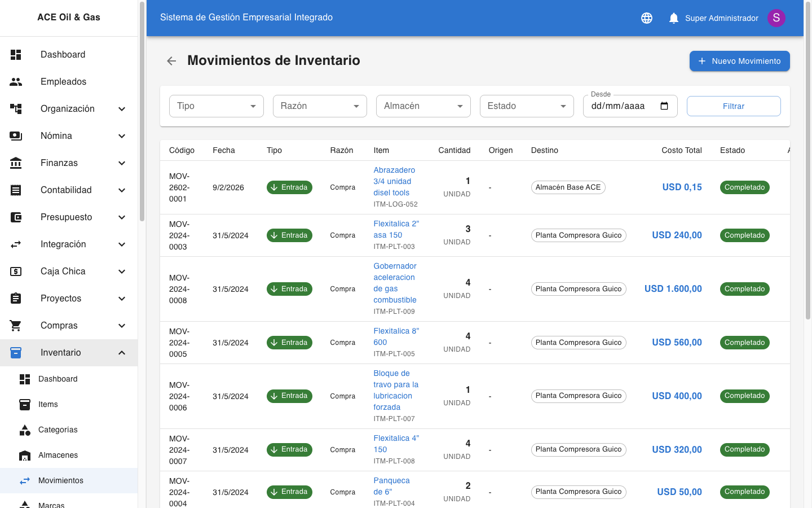Click the Nuevo Movimiento button
812x508 pixels.
pos(739,61)
